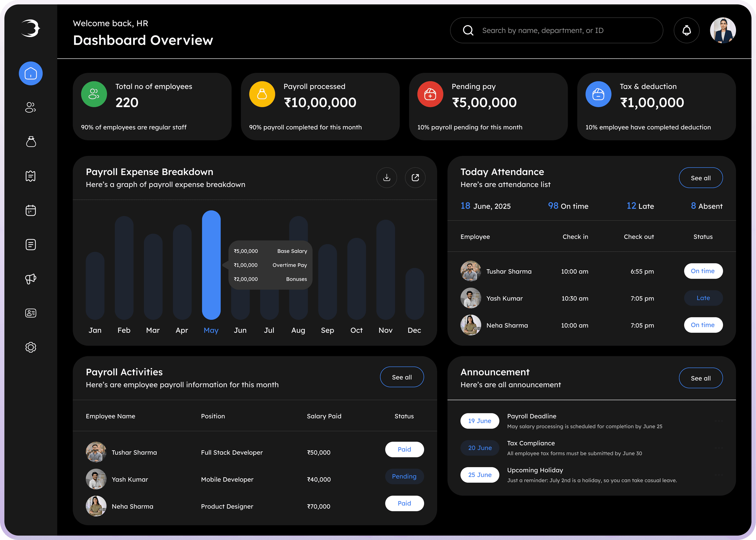Open the Employees sidebar icon
756x540 pixels.
[x=31, y=107]
